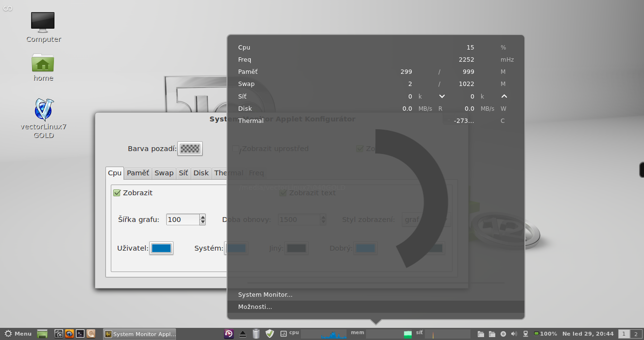Image resolution: width=644 pixels, height=340 pixels.
Task: Click the upload arrow icon in the Síť row
Action: pos(504,96)
